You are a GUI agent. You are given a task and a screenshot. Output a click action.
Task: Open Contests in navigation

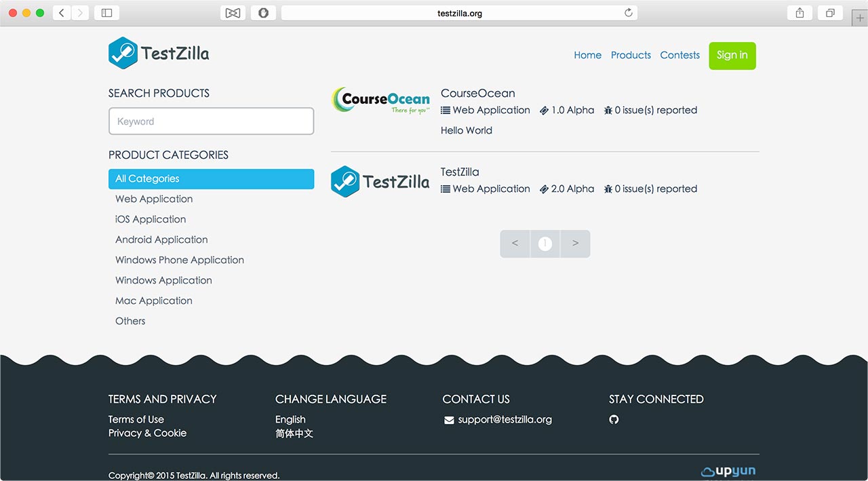click(680, 55)
